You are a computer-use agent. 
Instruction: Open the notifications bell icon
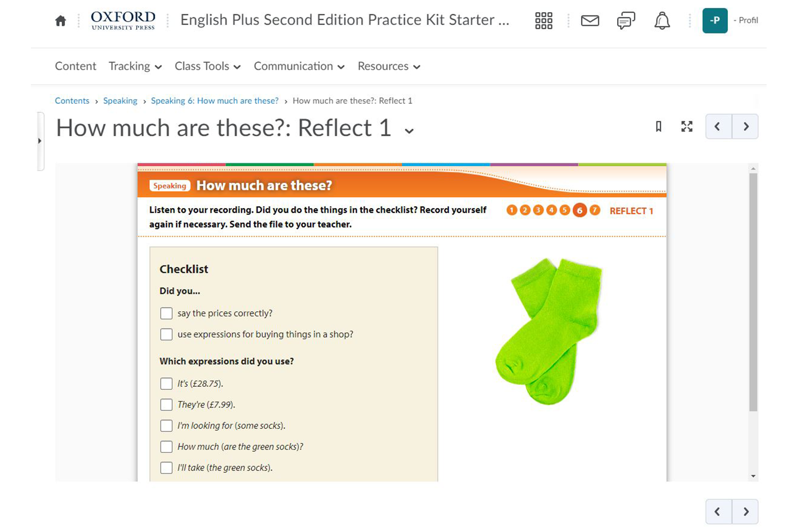662,21
